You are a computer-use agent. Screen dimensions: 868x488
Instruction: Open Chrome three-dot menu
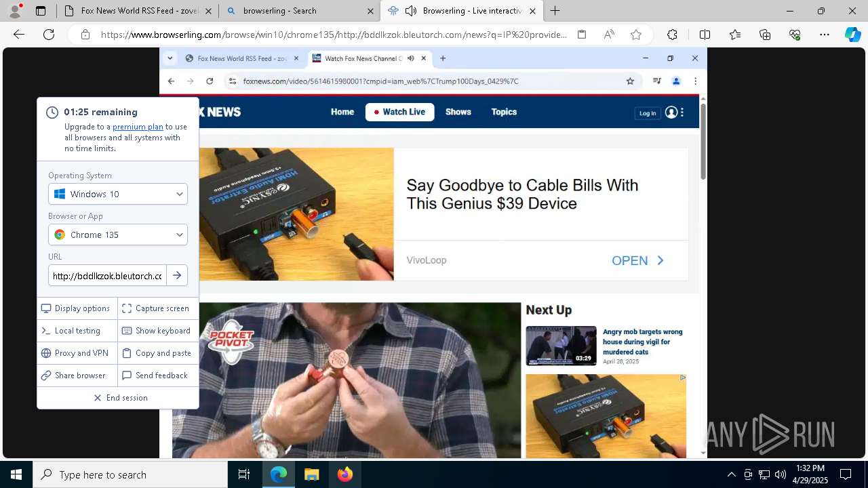(695, 81)
